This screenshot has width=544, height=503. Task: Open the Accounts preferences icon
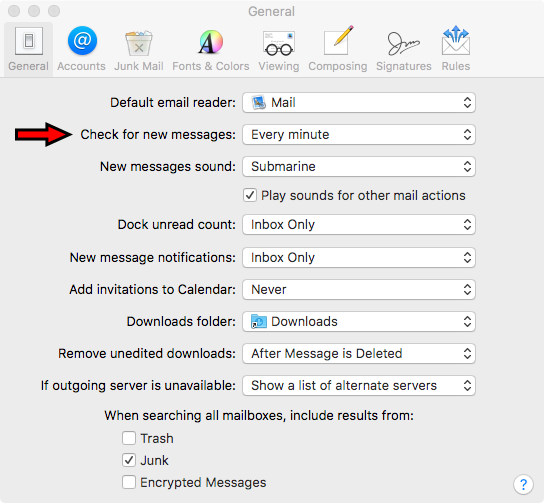coord(82,41)
